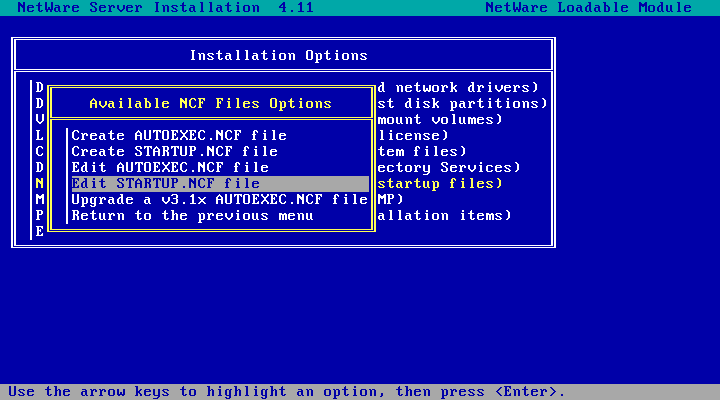
Task: Click NetWare Server Installation 4.11 title
Action: click(x=166, y=7)
